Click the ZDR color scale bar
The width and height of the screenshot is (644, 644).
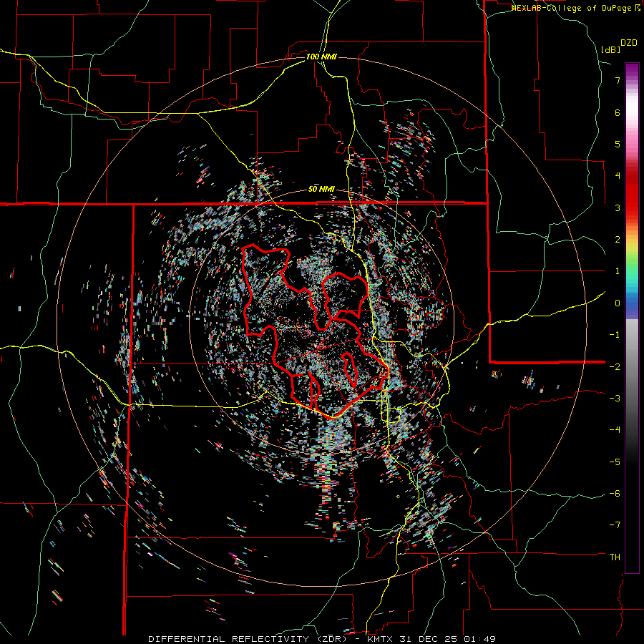632,318
